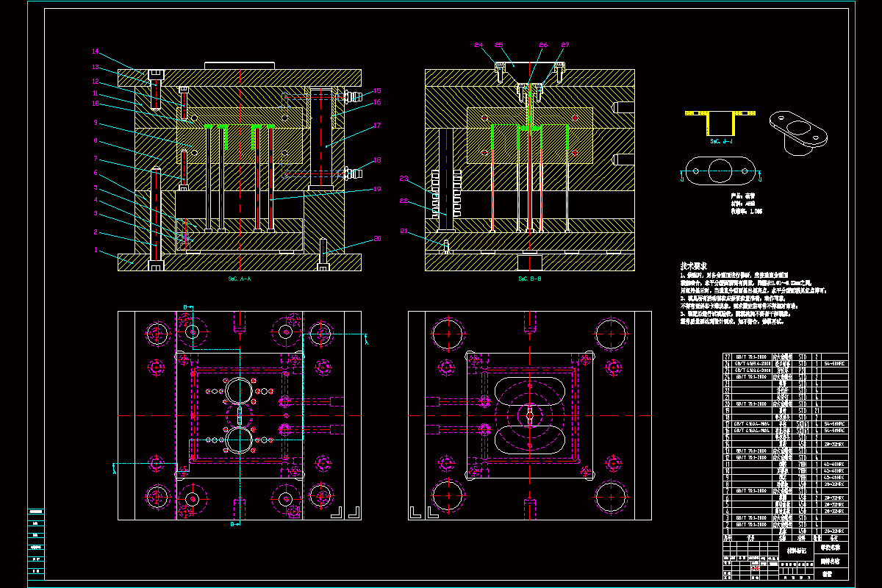The height and width of the screenshot is (588, 882).
Task: Click part balloon number 25
Action: pyautogui.click(x=499, y=46)
